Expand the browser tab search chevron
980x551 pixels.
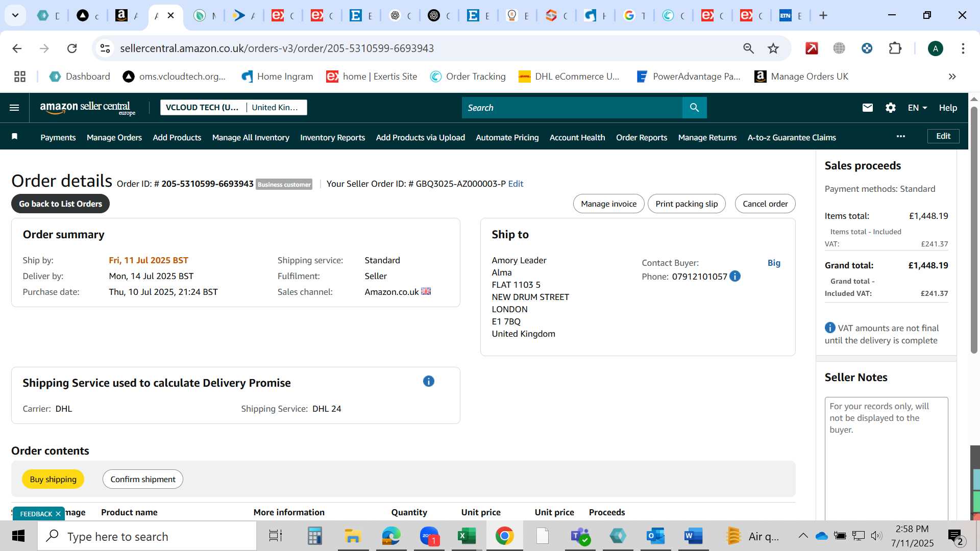(15, 15)
